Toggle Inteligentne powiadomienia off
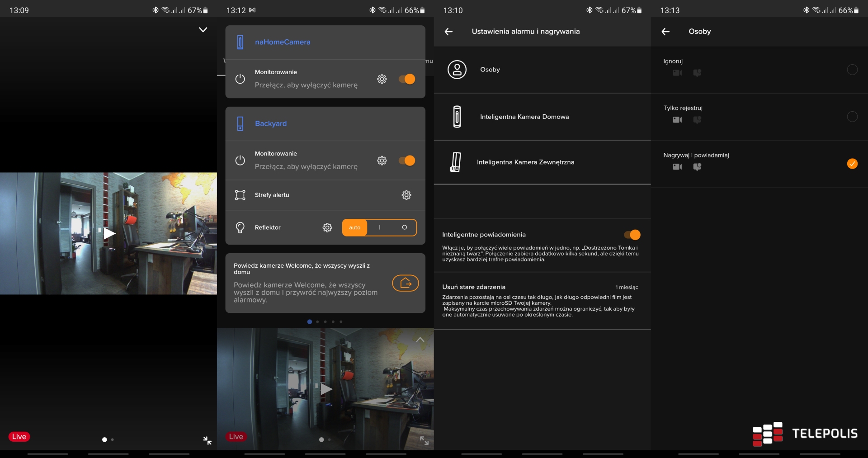Image resolution: width=868 pixels, height=458 pixels. click(x=632, y=235)
